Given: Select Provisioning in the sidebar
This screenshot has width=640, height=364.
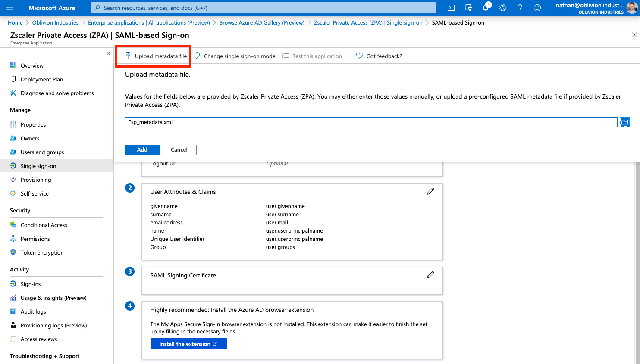Looking at the screenshot, I should coord(36,180).
